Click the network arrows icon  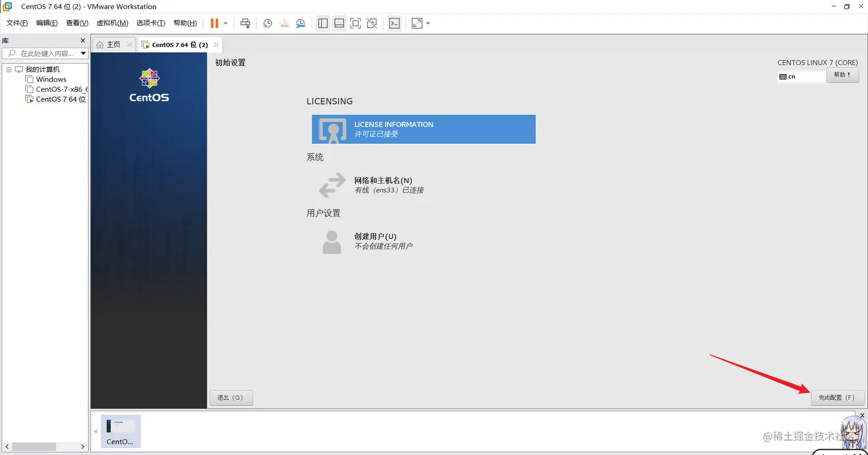click(332, 185)
